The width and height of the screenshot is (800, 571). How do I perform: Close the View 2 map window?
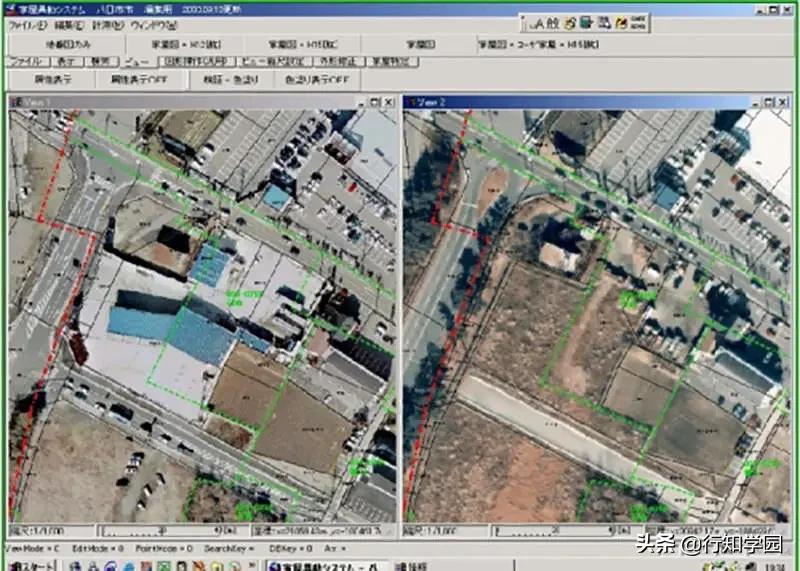pos(783,102)
